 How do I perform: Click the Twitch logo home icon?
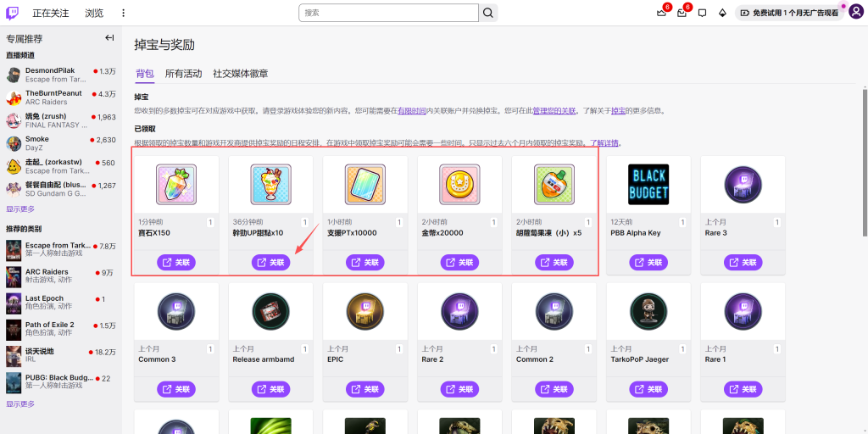tap(13, 13)
